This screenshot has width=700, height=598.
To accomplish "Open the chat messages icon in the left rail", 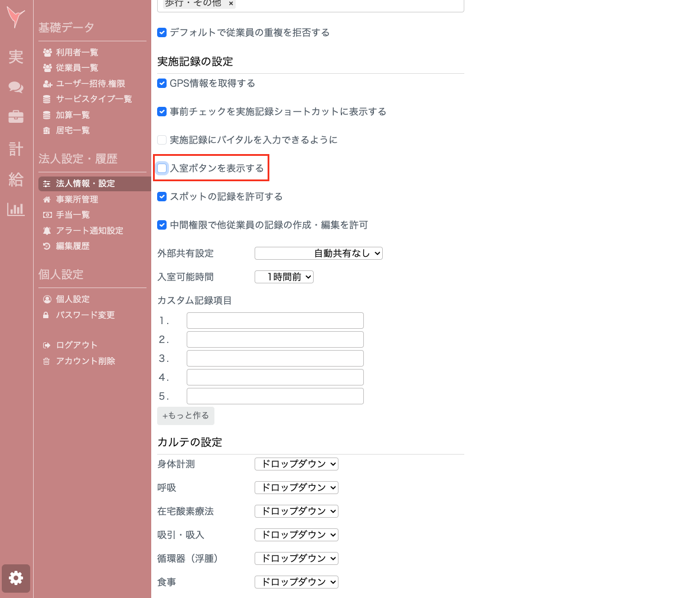I will pos(15,87).
